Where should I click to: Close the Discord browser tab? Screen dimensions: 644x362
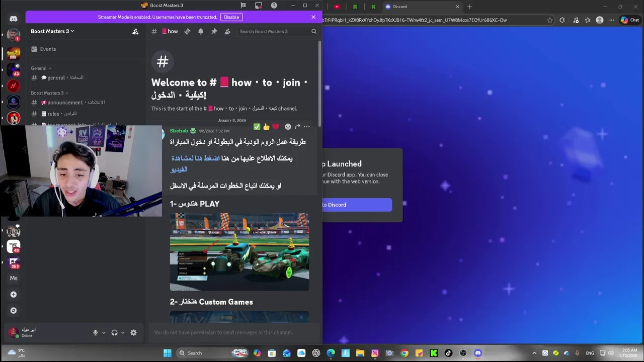457,7
